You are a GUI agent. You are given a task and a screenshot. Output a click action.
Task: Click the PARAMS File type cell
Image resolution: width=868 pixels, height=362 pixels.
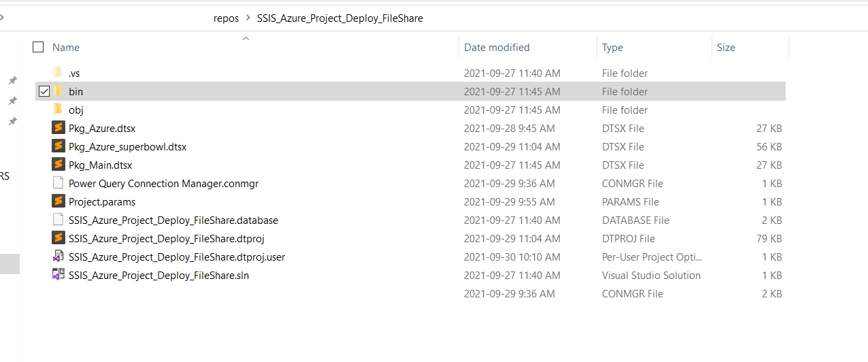point(631,201)
